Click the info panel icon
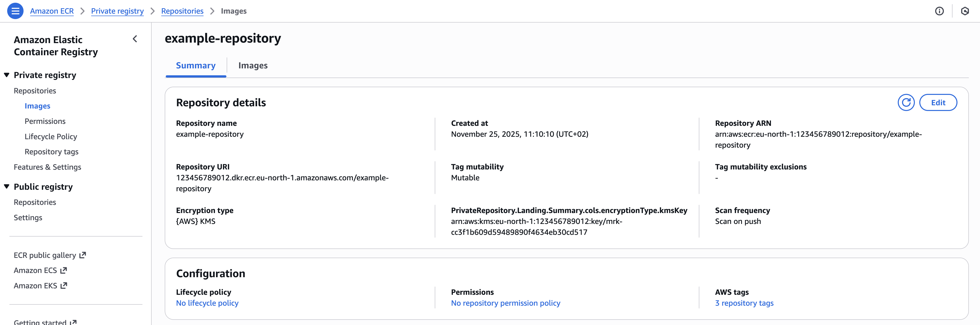Screen dimensions: 980x325 tap(939, 11)
